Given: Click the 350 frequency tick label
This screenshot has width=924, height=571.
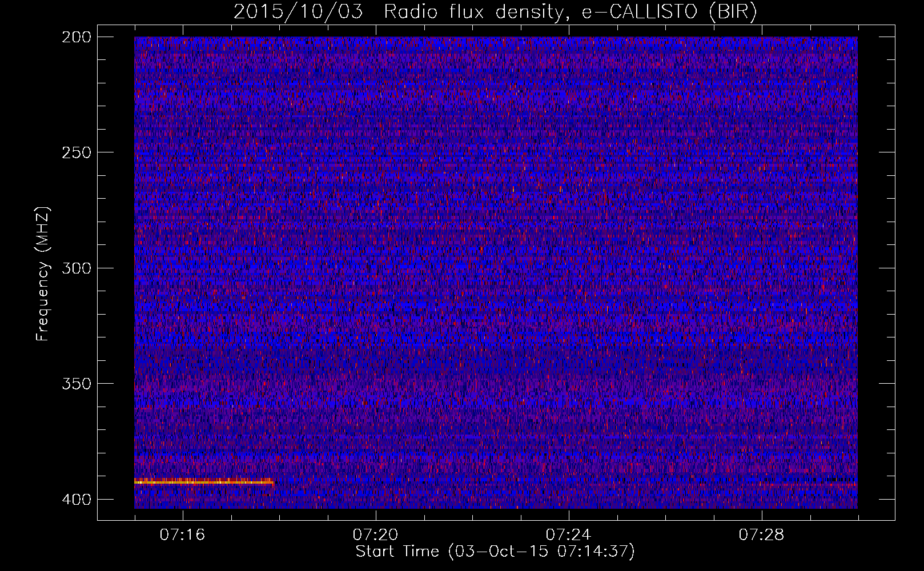Looking at the screenshot, I should [x=76, y=383].
